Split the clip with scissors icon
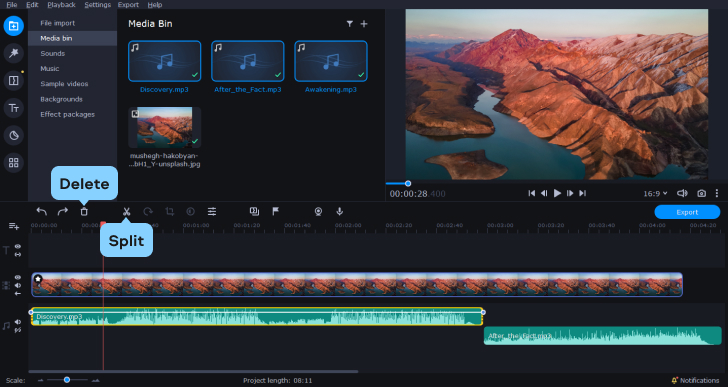The height and width of the screenshot is (387, 728). [126, 212]
